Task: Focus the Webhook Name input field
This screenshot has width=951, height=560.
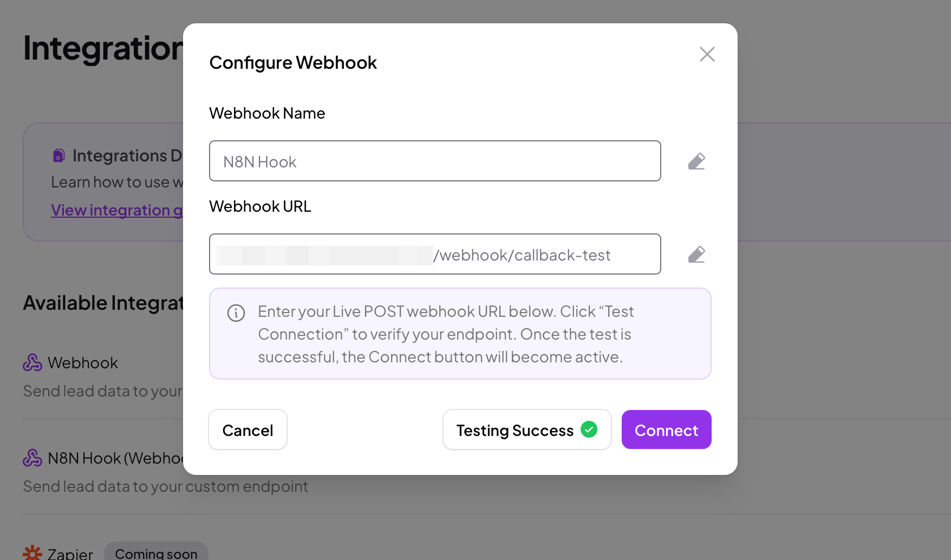Action: [x=435, y=161]
